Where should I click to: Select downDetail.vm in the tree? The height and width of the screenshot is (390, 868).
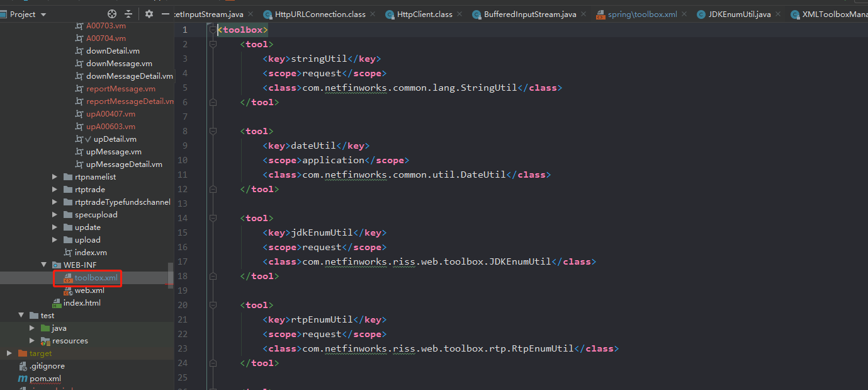113,51
